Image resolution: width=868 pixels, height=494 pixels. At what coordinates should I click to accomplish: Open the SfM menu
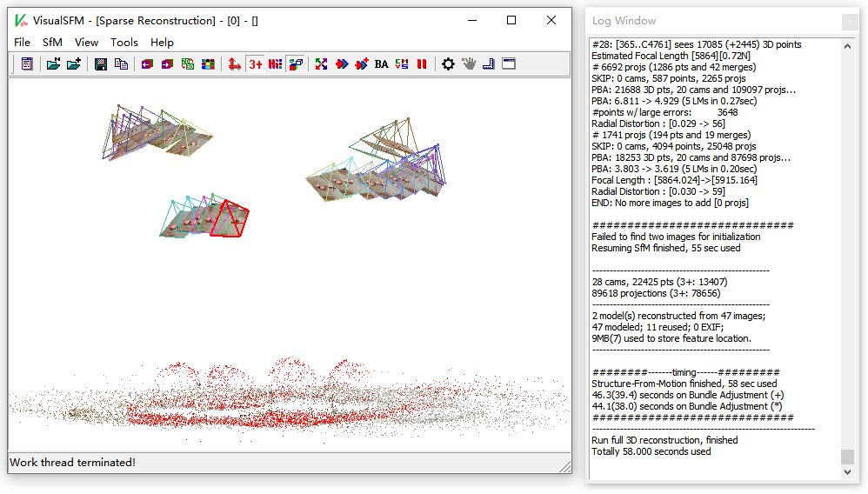[52, 42]
